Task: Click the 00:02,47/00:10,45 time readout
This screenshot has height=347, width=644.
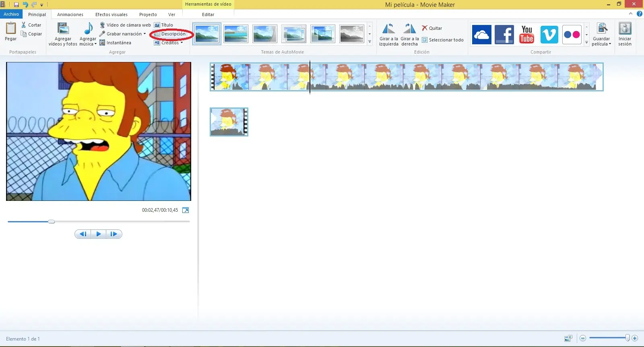Action: 160,210
